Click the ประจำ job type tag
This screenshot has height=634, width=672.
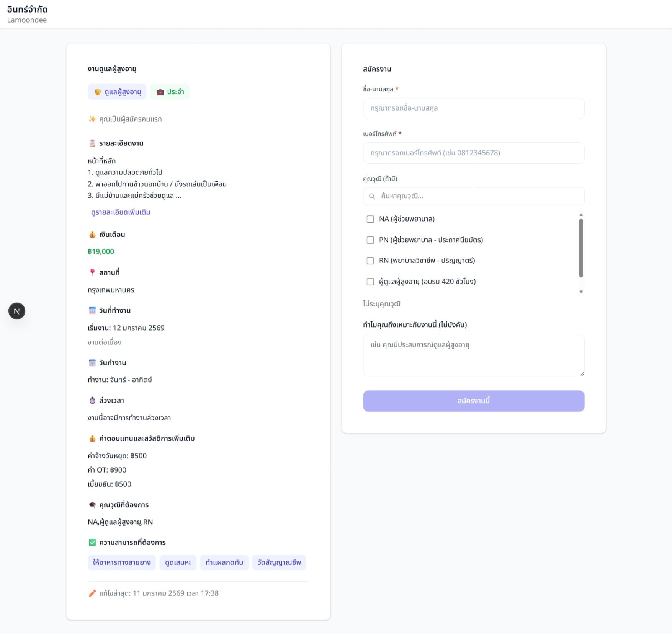coord(170,92)
